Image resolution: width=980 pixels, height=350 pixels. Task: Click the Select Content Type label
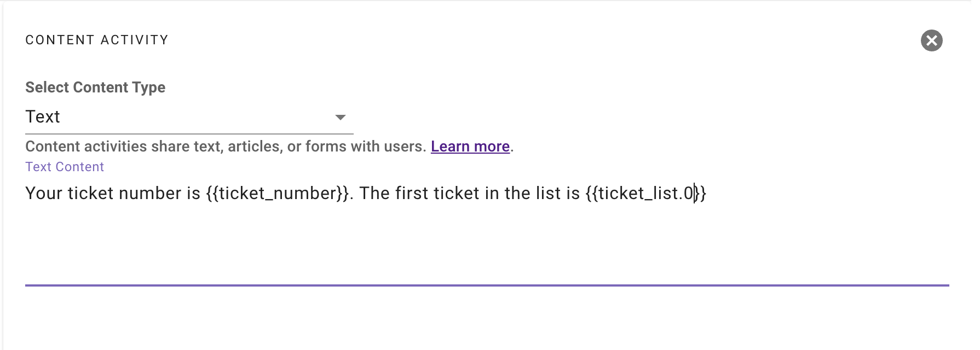(95, 87)
